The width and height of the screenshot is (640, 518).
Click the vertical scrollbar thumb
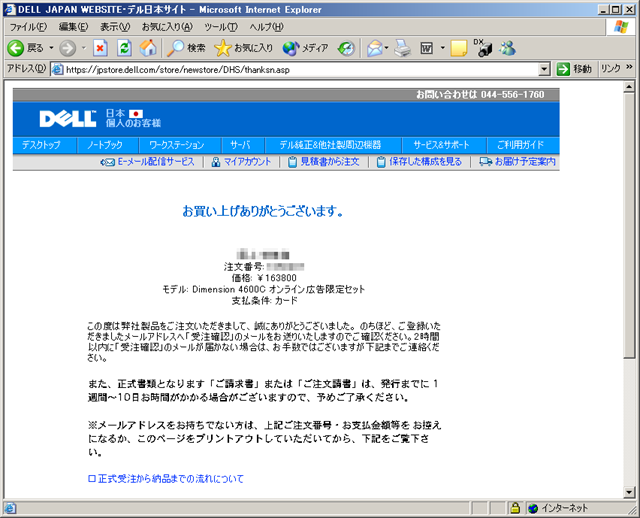click(629, 226)
